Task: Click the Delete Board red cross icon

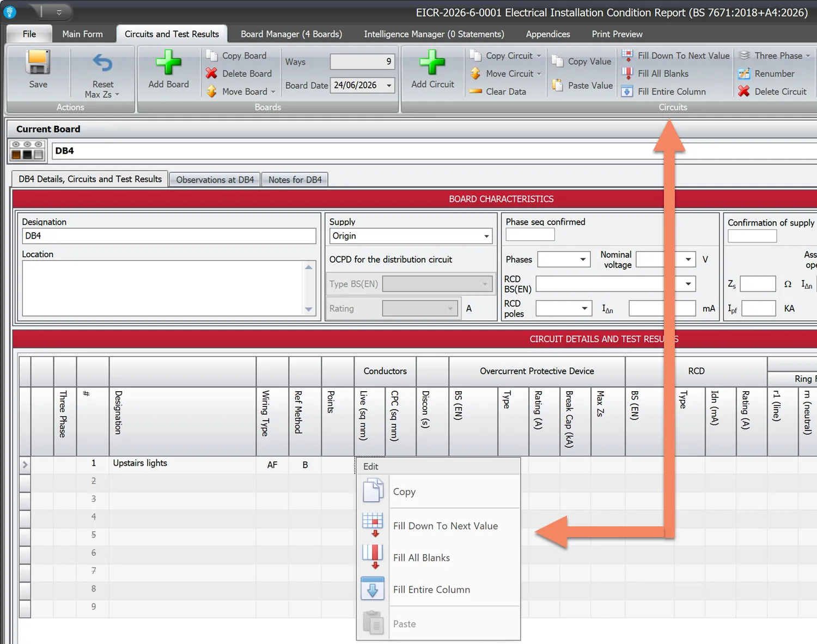Action: (x=212, y=73)
